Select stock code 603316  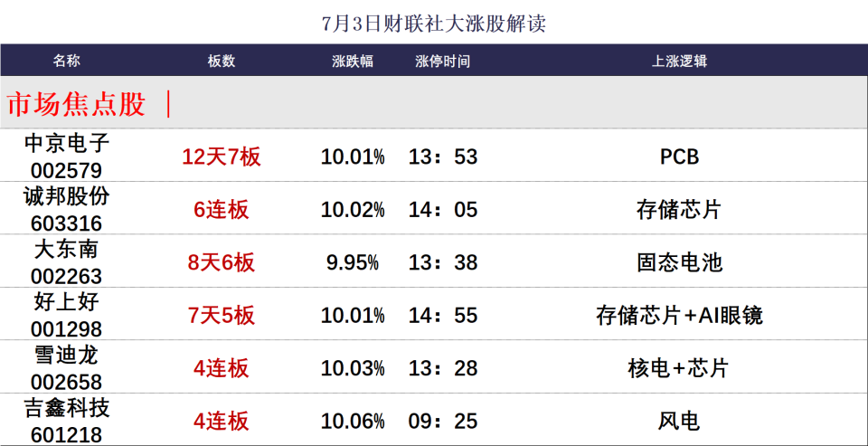point(66,223)
